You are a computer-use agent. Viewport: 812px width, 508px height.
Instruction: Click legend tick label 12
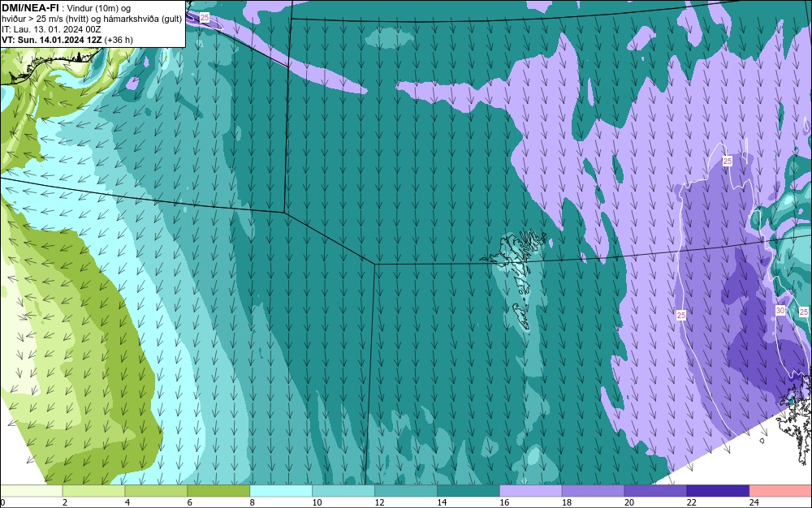point(379,502)
